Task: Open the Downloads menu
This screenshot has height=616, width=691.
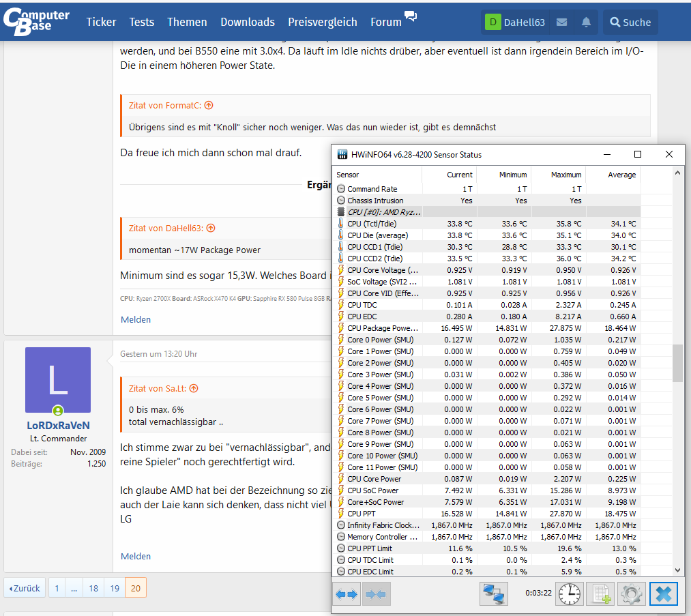Action: (248, 22)
